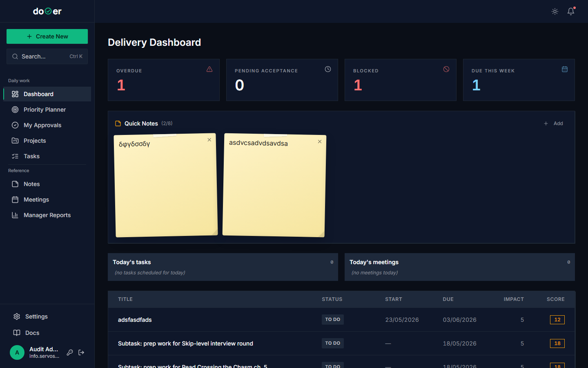Click the doer logo
Screen dimensions: 588x368
(x=47, y=11)
